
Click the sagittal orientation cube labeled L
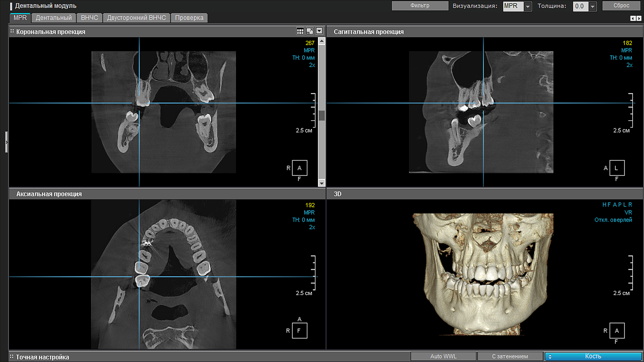pos(617,168)
